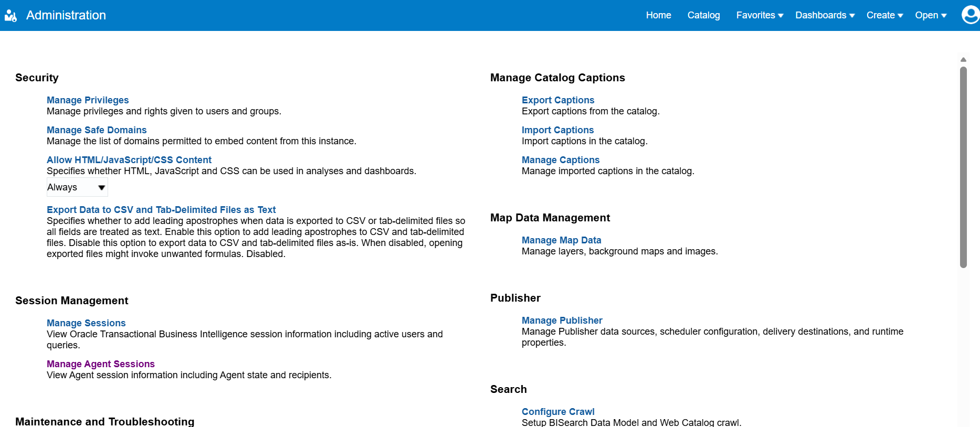Open Manage Safe Domains link
The height and width of the screenshot is (427, 980).
[x=97, y=130]
